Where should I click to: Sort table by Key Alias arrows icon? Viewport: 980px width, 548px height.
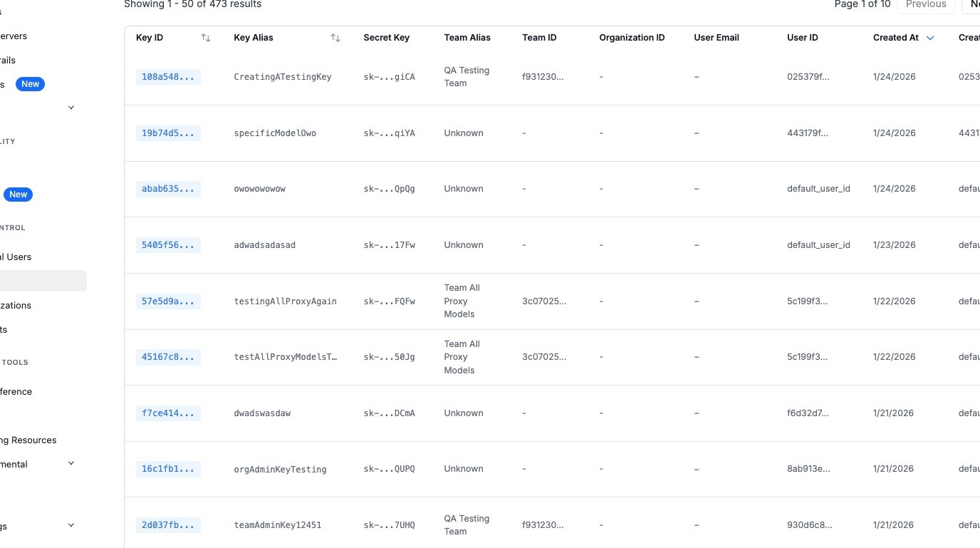pyautogui.click(x=335, y=38)
